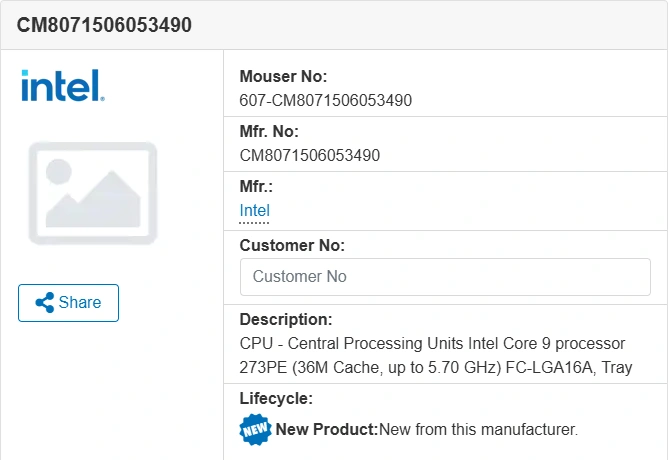The width and height of the screenshot is (668, 460).
Task: Click the Description: label
Action: coord(286,320)
